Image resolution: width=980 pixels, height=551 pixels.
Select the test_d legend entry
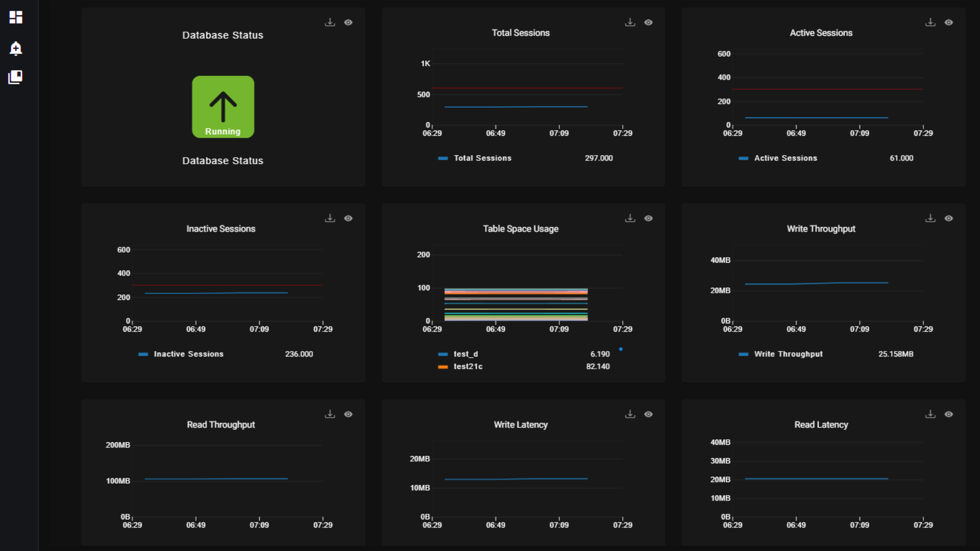465,354
